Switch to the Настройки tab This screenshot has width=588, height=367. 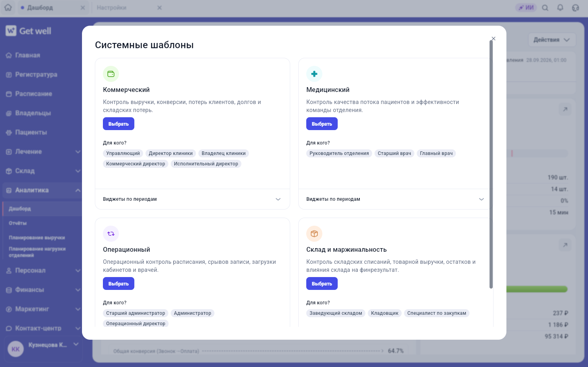[111, 8]
